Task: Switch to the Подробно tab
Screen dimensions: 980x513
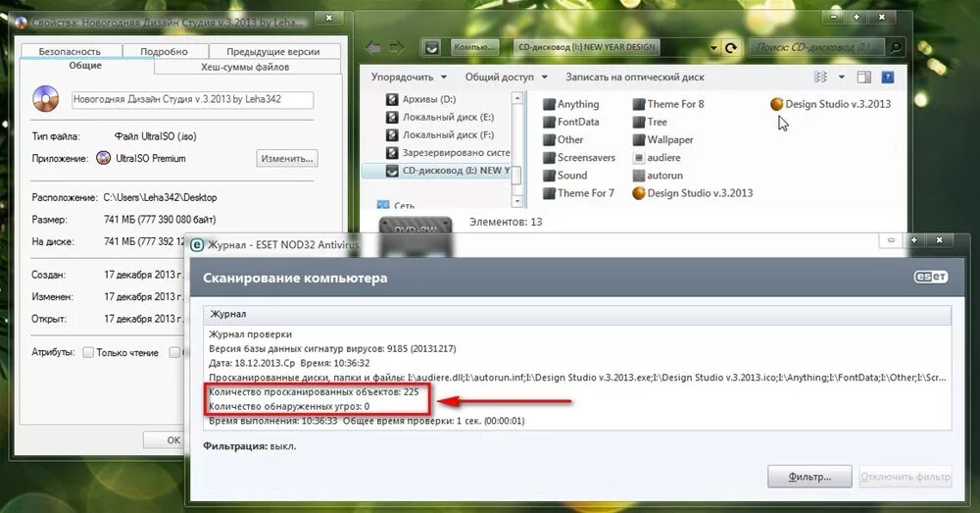Action: tap(165, 51)
